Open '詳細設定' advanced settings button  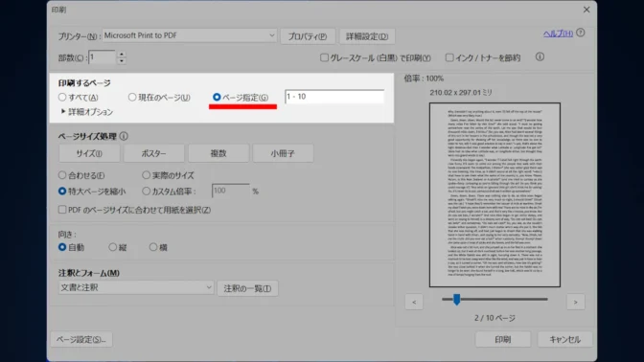[367, 36]
